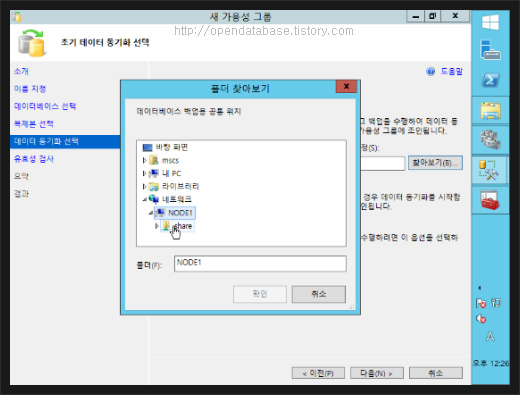Select the mscs tree item label
This screenshot has height=395, width=520.
(170, 161)
